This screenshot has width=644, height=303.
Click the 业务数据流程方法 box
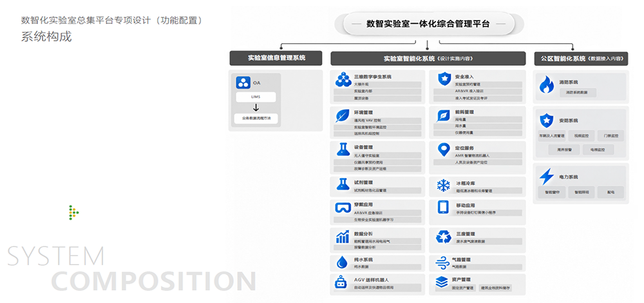click(256, 119)
